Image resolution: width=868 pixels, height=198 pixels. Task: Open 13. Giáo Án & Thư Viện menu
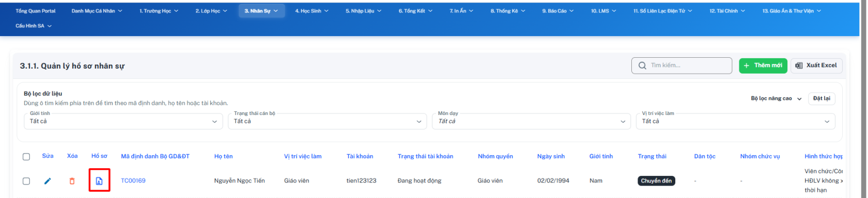tap(792, 11)
